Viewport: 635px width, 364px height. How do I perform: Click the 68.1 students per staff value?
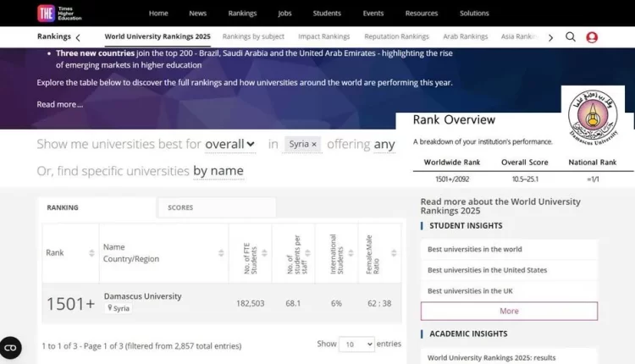(293, 303)
